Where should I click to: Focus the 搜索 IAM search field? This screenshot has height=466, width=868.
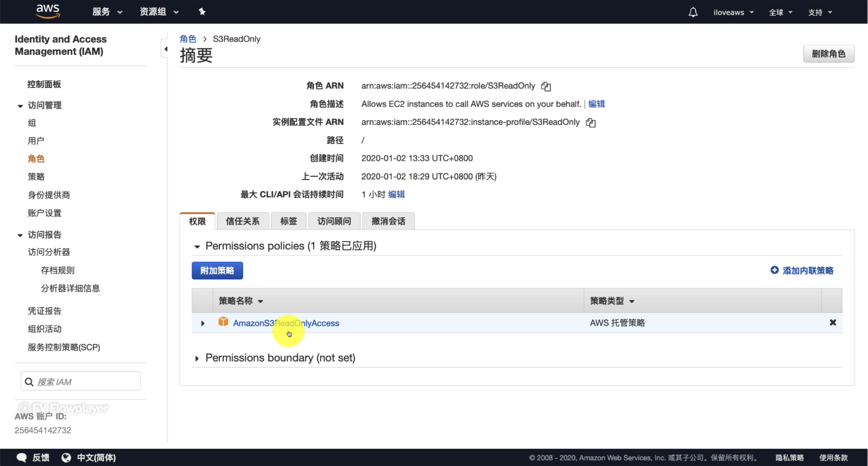coord(81,381)
